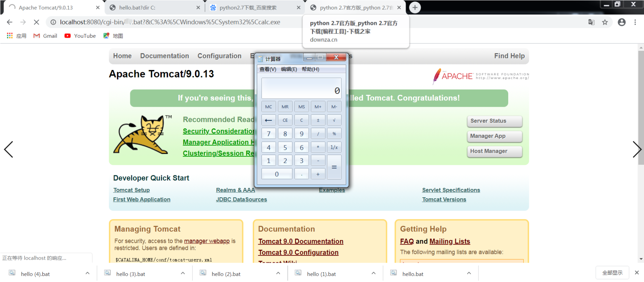Open the Chrome three-dot menu
The height and width of the screenshot is (282, 644).
click(x=635, y=22)
